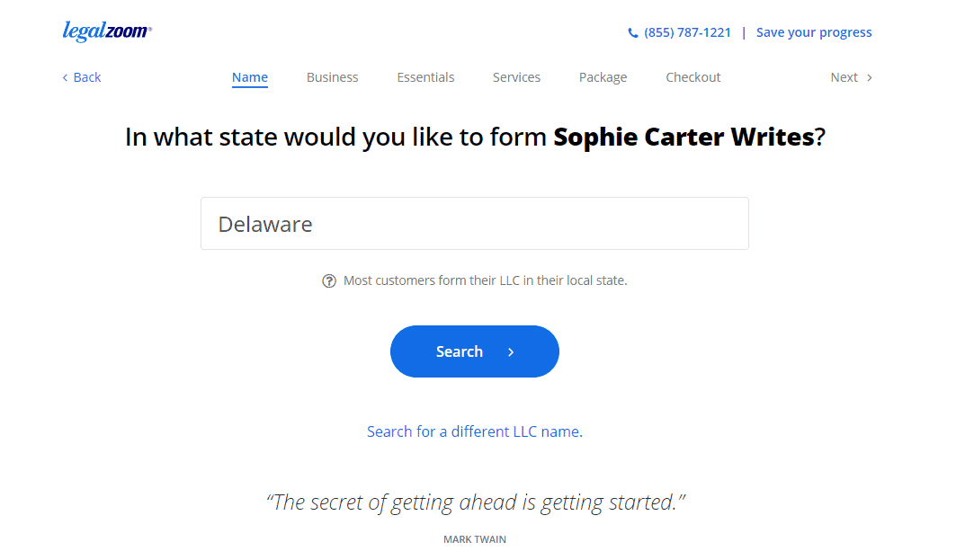
Task: Click Save your progress link
Action: [x=814, y=32]
